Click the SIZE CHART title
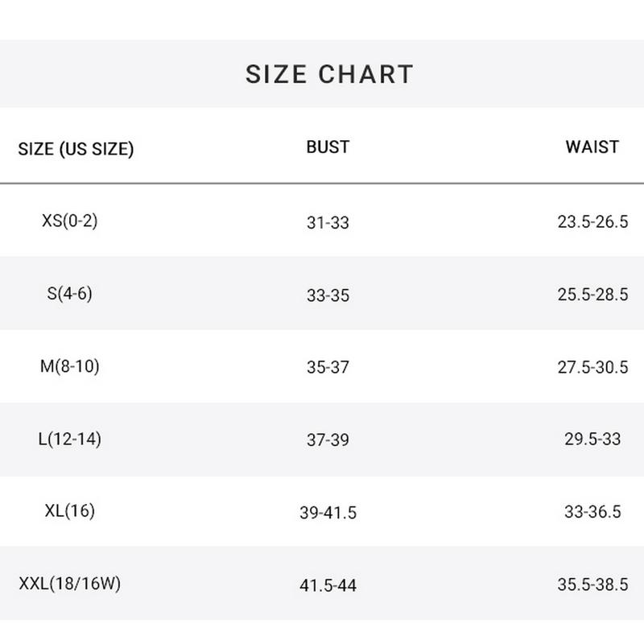Viewport: 644px width, 644px height. (329, 74)
